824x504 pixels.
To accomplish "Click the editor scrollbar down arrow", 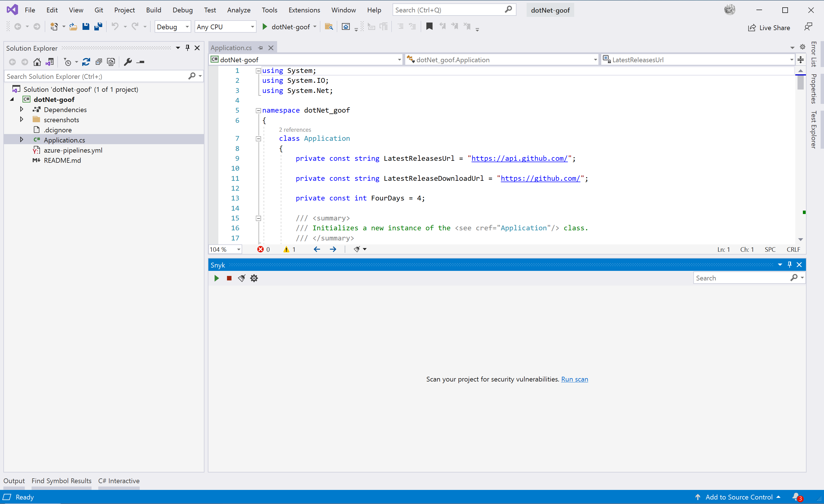I will pos(800,239).
